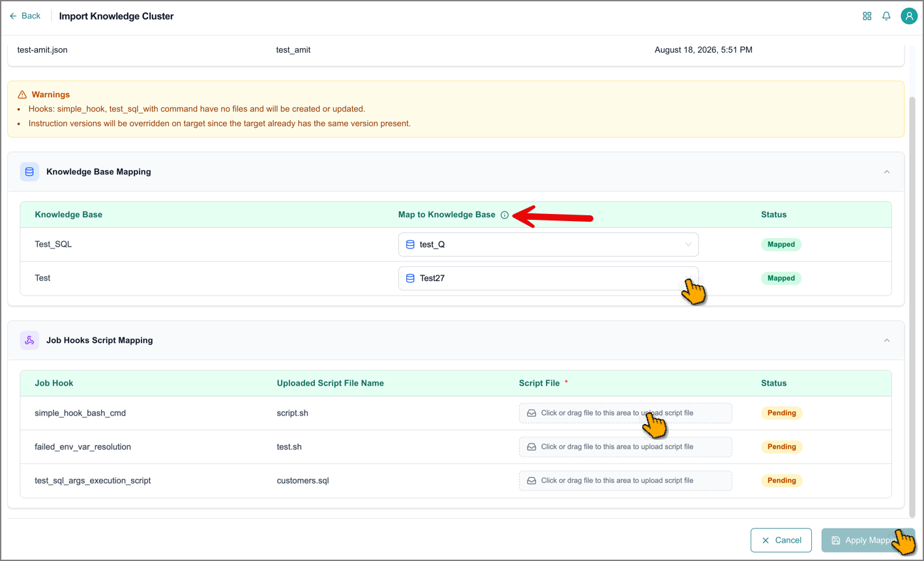Open the apps grid icon

click(867, 16)
